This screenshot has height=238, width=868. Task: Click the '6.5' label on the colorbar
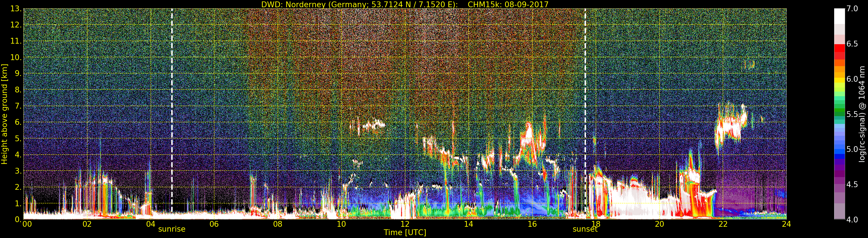pyautogui.click(x=852, y=44)
